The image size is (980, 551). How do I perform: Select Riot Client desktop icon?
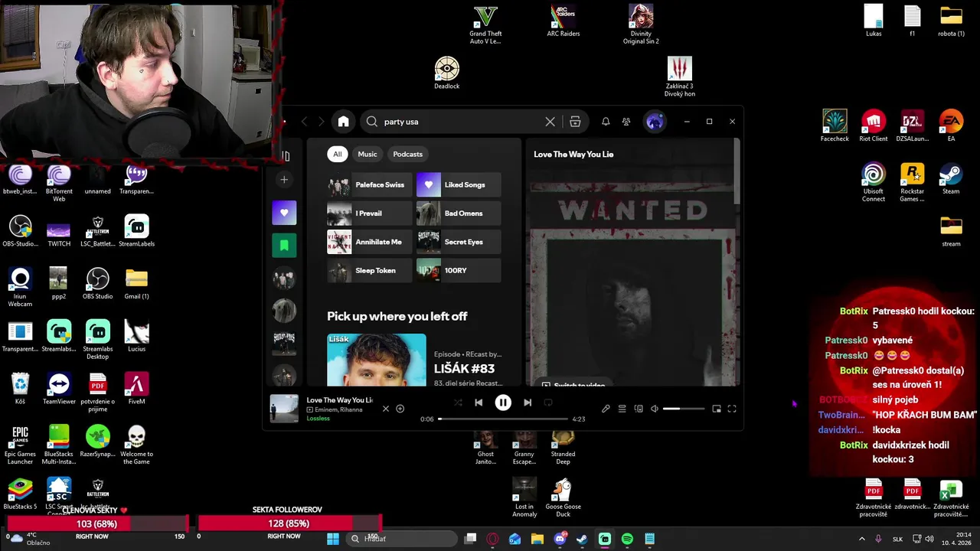(874, 126)
